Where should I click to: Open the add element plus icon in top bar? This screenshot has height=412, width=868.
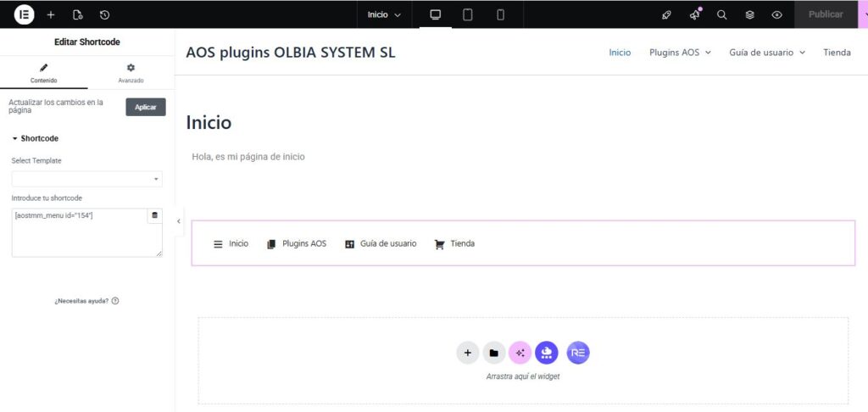(x=51, y=14)
